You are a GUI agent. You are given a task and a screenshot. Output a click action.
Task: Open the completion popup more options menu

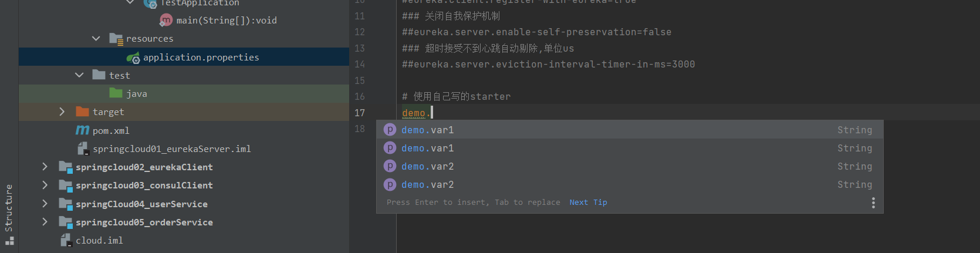pyautogui.click(x=873, y=203)
